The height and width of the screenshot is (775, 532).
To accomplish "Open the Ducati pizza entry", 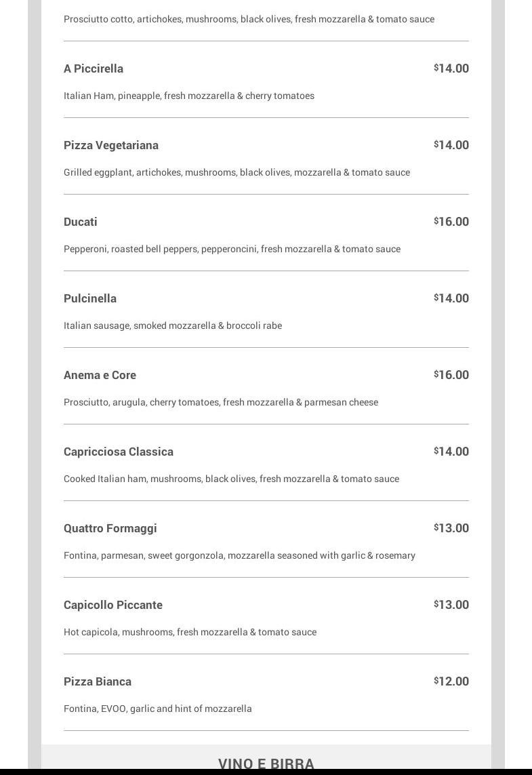I will 81,222.
